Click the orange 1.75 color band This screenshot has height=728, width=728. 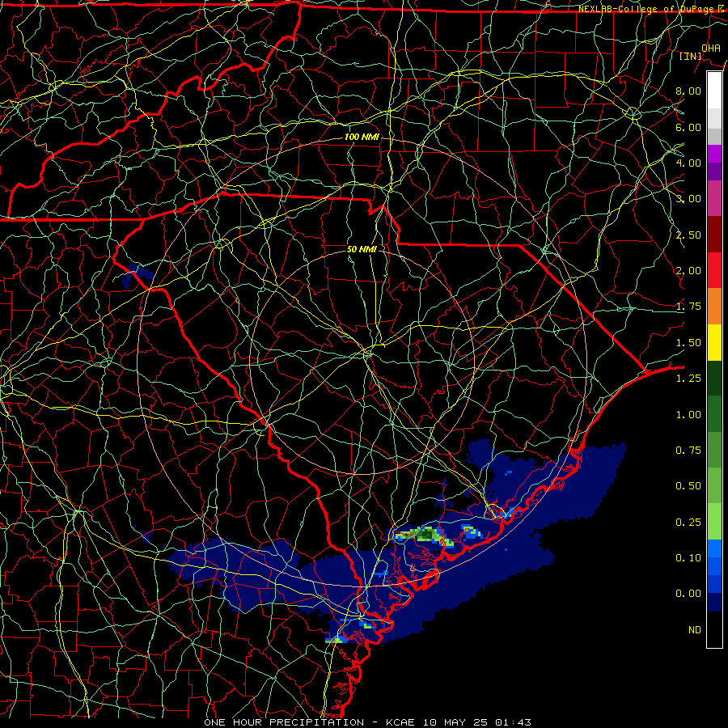coord(714,307)
